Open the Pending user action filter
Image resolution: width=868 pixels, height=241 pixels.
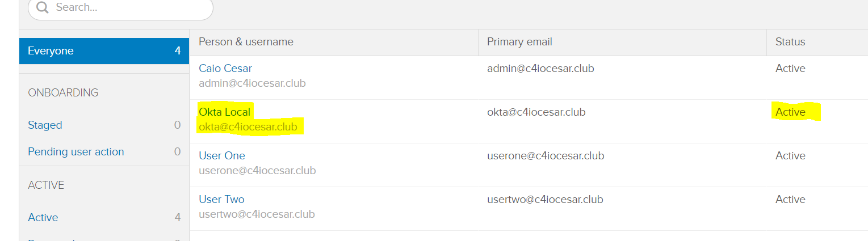(76, 151)
